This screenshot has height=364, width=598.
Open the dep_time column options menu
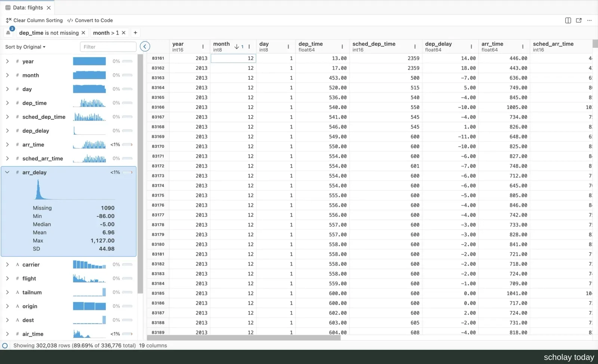click(342, 47)
